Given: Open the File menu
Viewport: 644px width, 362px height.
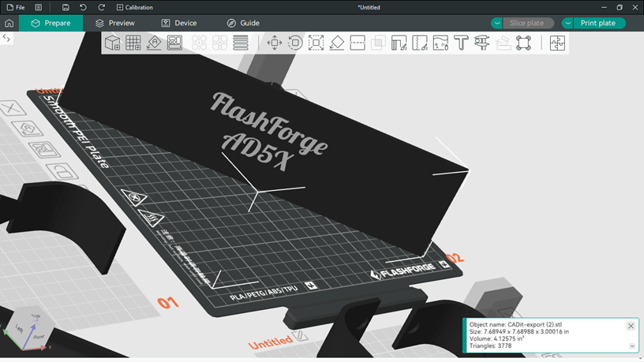Looking at the screenshot, I should click(x=16, y=7).
